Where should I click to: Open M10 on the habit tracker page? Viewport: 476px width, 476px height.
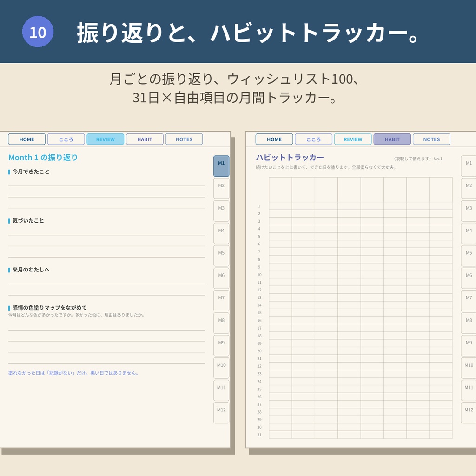pos(469,368)
